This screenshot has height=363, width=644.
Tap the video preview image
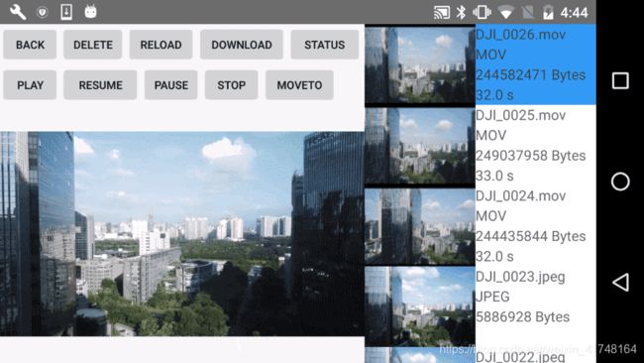(x=182, y=233)
